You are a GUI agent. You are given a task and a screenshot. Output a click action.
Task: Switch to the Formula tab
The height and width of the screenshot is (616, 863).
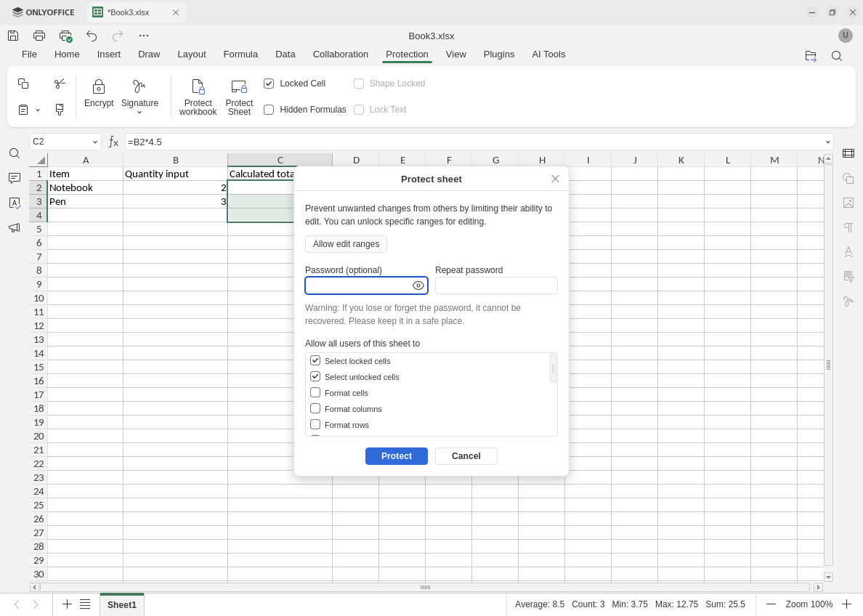tap(240, 54)
